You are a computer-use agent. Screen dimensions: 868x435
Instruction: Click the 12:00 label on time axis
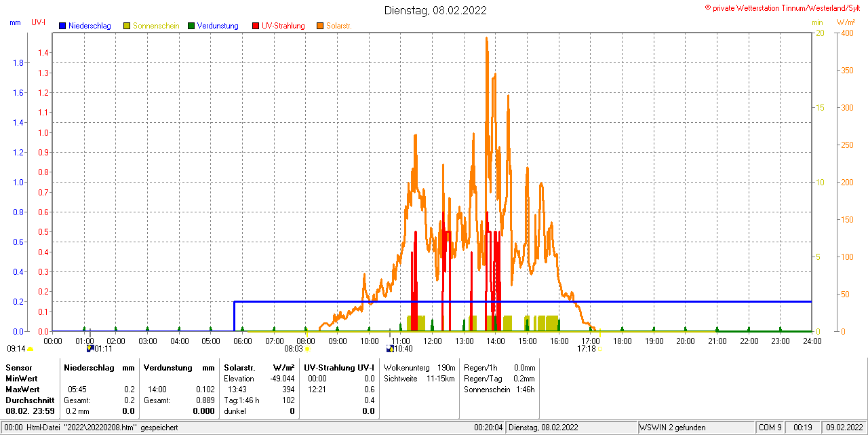tap(432, 341)
